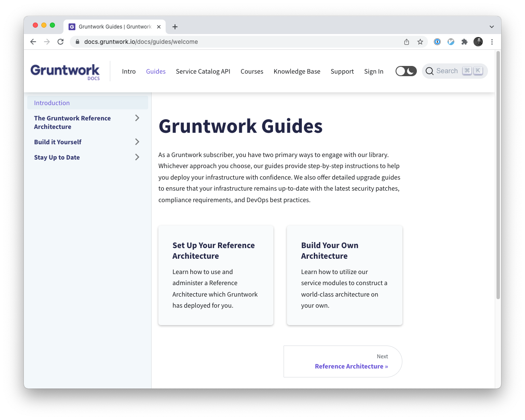Open a new browser tab
Screen dimensions: 525x420
point(175,27)
